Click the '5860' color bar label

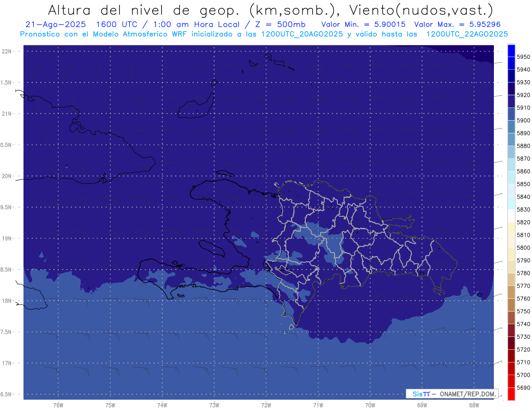click(x=524, y=171)
